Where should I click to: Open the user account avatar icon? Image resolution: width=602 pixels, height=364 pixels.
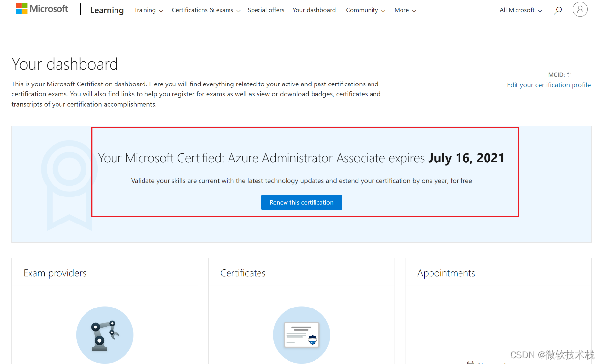pos(580,10)
